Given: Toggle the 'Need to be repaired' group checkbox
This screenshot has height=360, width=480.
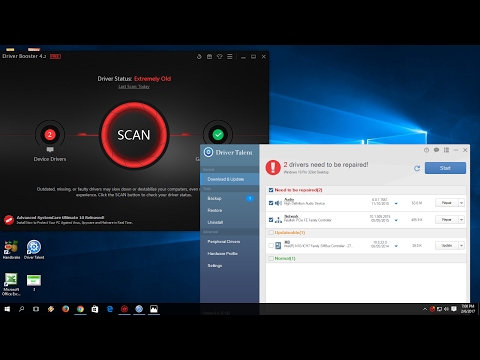Looking at the screenshot, I should (271, 190).
